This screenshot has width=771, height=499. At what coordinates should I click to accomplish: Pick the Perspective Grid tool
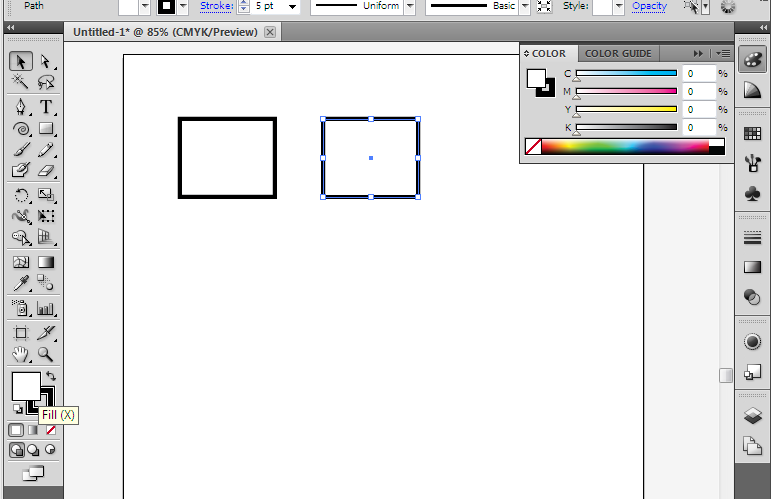(x=46, y=237)
